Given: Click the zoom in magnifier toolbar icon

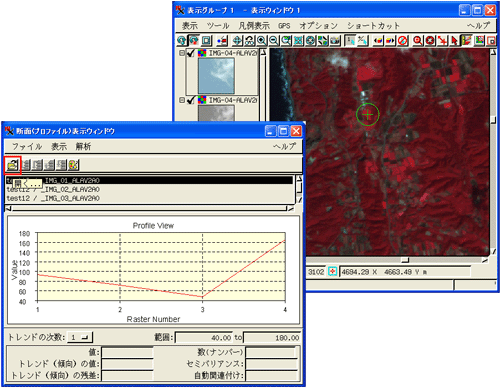Looking at the screenshot, I should pos(262,41).
